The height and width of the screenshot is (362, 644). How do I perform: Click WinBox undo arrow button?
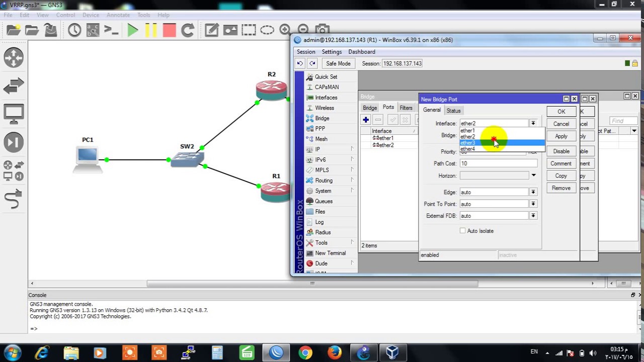point(300,63)
